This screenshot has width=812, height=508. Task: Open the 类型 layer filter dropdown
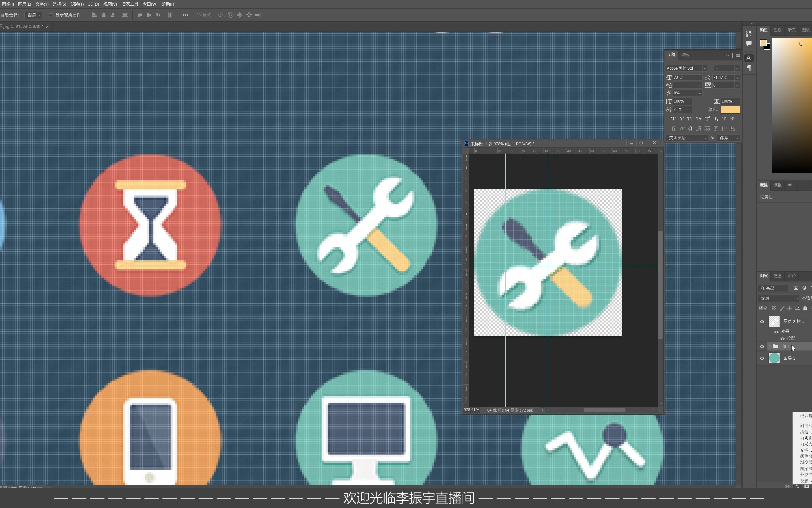773,288
